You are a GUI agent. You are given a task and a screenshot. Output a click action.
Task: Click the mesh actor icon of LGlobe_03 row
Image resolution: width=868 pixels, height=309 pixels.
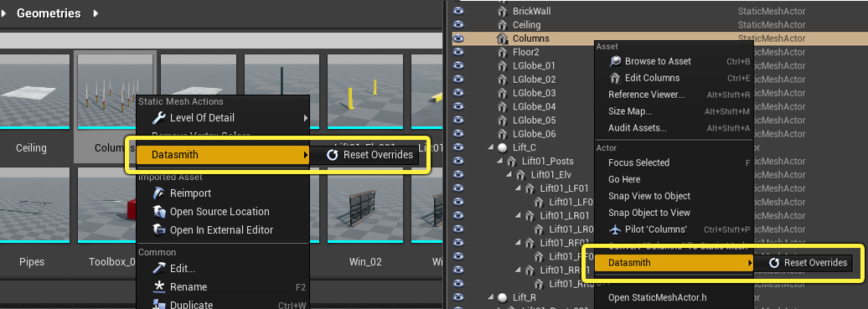pos(503,93)
